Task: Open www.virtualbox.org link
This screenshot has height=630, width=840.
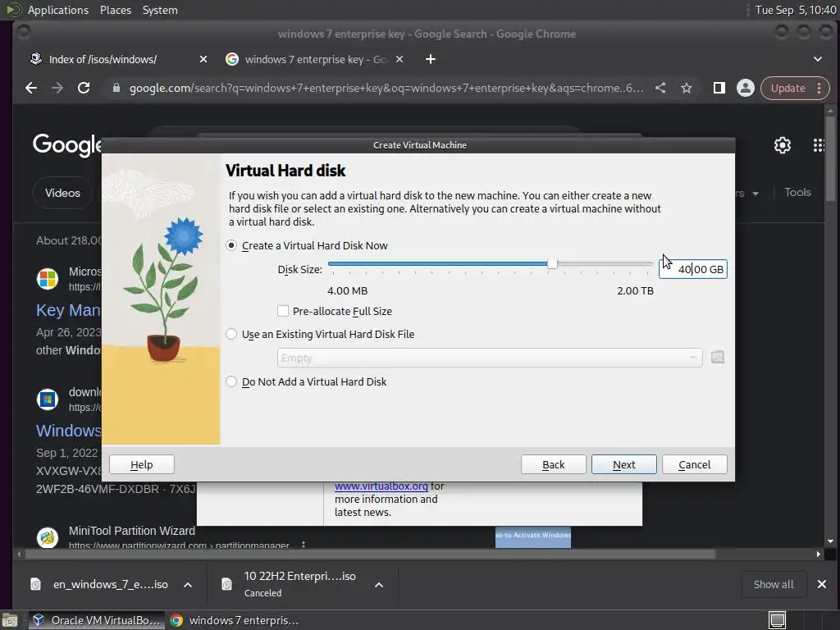Action: 381,486
